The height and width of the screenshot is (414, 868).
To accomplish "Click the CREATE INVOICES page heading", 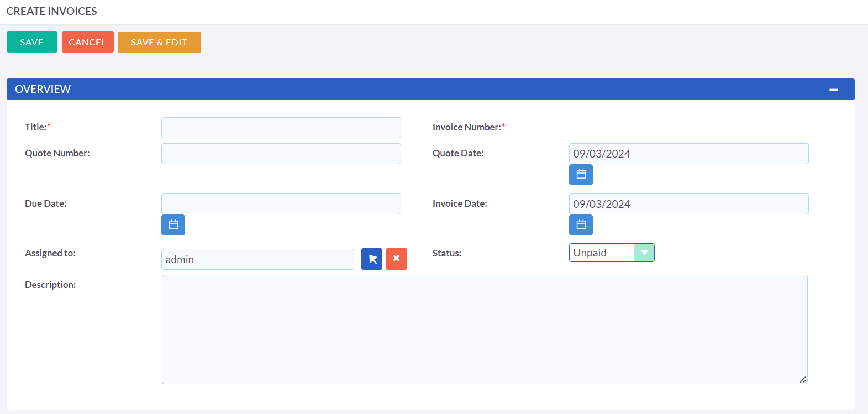I will (x=52, y=11).
